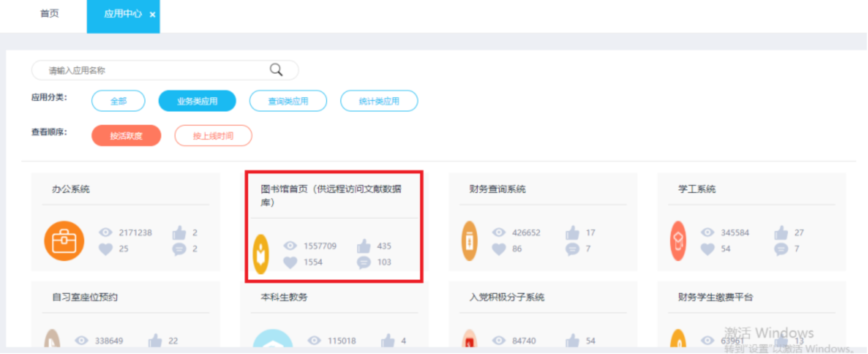Click the orange briefcase icon for 办公系统
868x354 pixels.
(x=64, y=241)
